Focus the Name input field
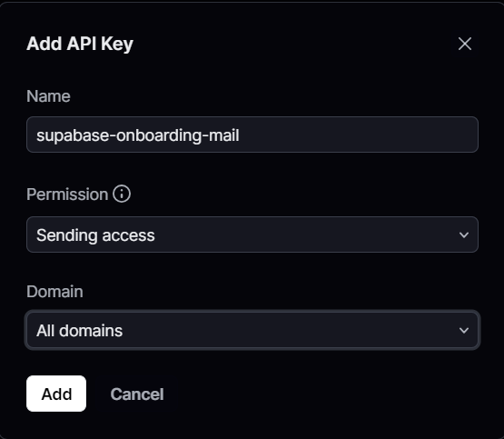This screenshot has width=504, height=439. click(x=252, y=135)
